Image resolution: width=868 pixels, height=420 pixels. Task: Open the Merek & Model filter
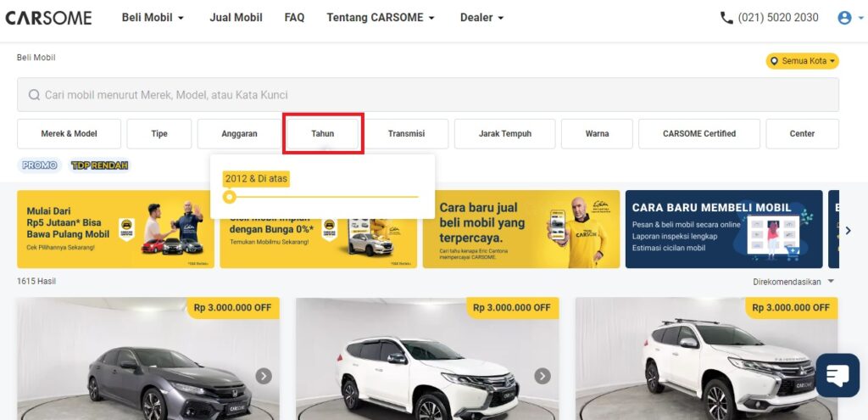click(x=70, y=133)
